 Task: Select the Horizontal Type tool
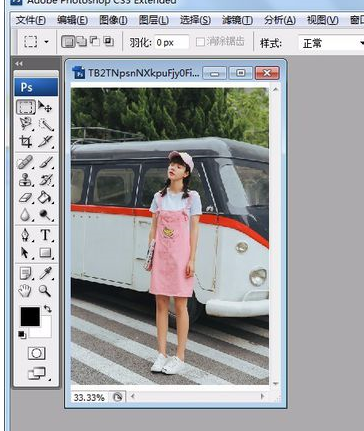(45, 235)
